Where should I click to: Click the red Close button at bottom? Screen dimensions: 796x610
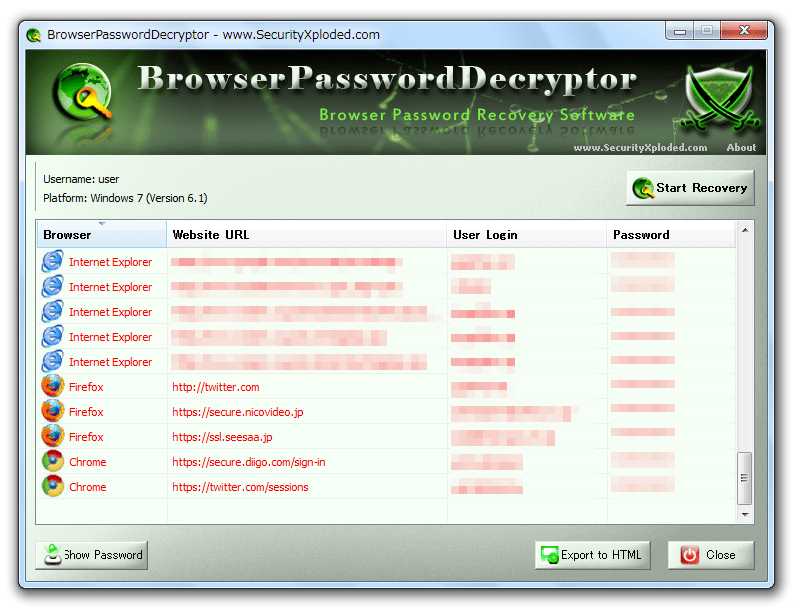(711, 555)
